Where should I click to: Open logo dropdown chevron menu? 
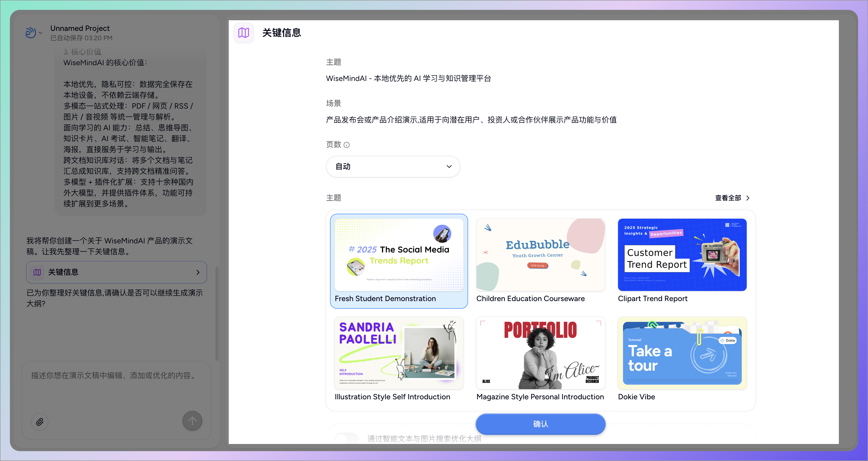point(41,33)
